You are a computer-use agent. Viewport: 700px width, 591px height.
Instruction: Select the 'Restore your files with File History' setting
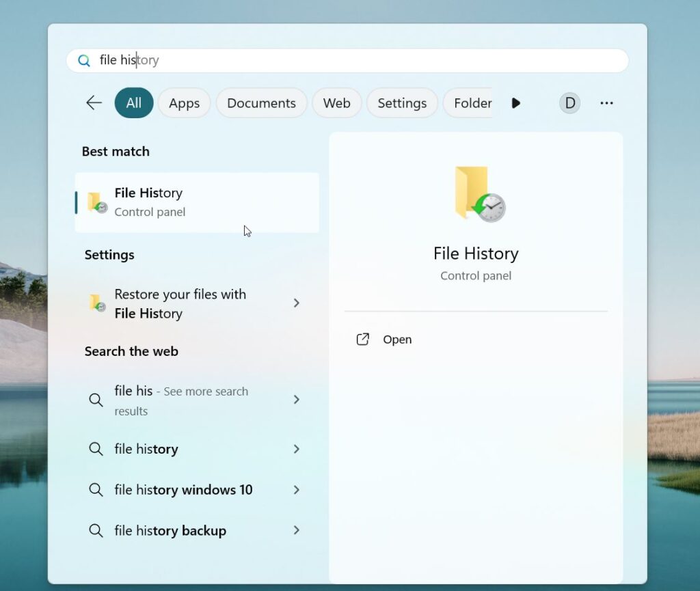(x=180, y=303)
